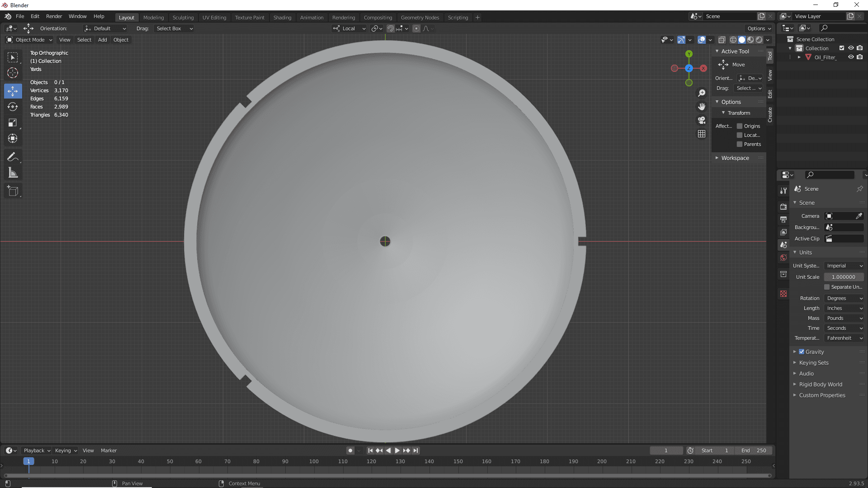This screenshot has width=868, height=488.
Task: Click the Zoom view magnifier icon
Action: coord(702,93)
